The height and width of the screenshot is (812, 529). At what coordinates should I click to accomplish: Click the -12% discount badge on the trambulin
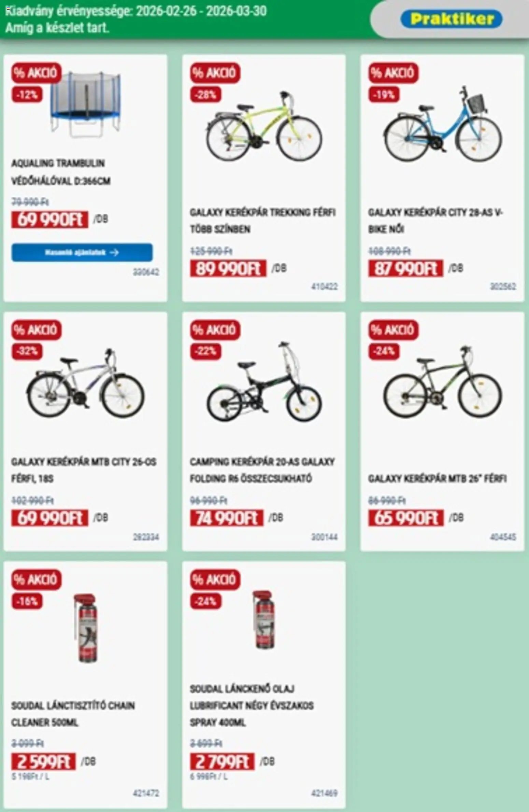click(27, 95)
